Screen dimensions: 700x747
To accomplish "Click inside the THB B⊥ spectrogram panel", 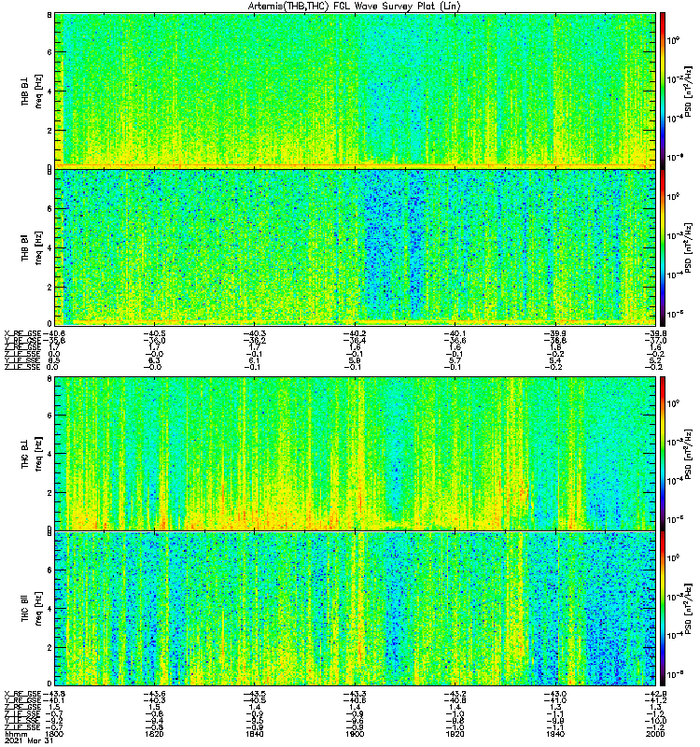I will point(356,91).
